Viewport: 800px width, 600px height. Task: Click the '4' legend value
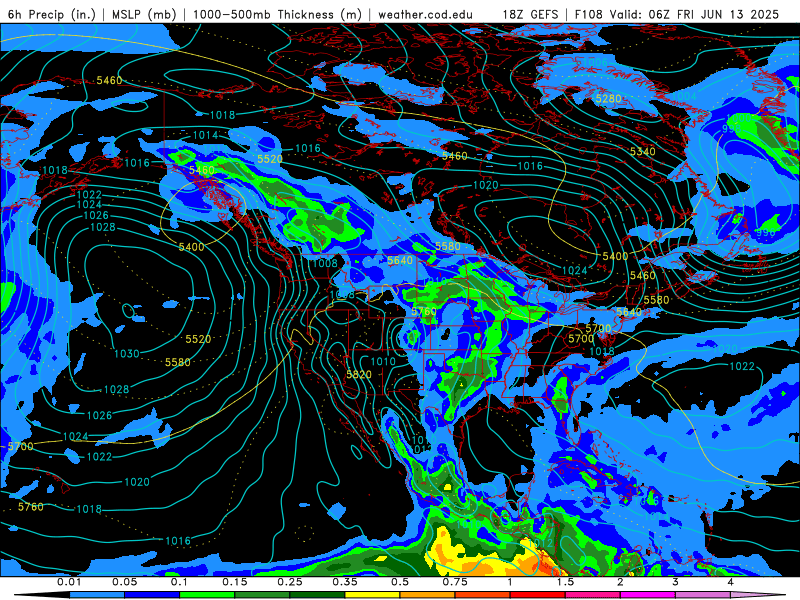click(x=731, y=582)
